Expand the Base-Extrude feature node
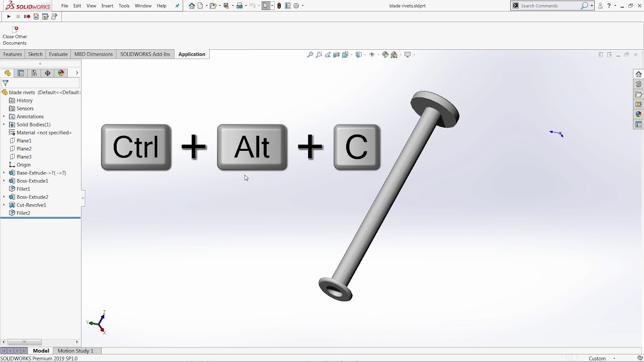Image resolution: width=644 pixels, height=362 pixels. [x=4, y=173]
